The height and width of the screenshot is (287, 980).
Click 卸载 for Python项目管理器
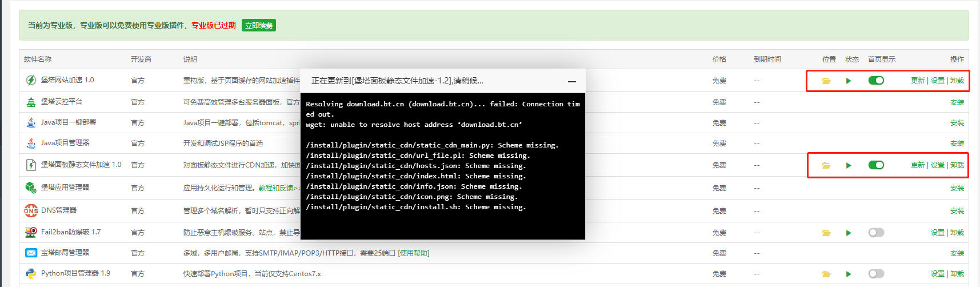point(957,274)
